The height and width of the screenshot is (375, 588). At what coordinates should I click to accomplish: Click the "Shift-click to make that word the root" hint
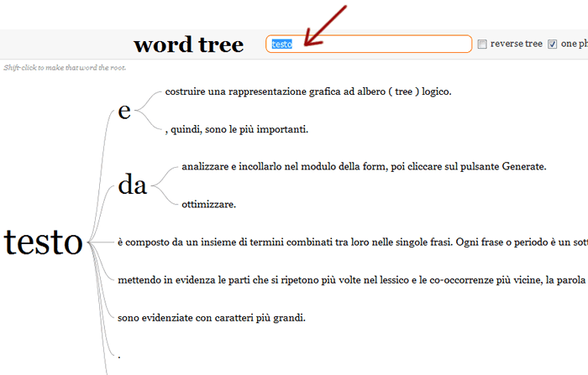pyautogui.click(x=65, y=67)
